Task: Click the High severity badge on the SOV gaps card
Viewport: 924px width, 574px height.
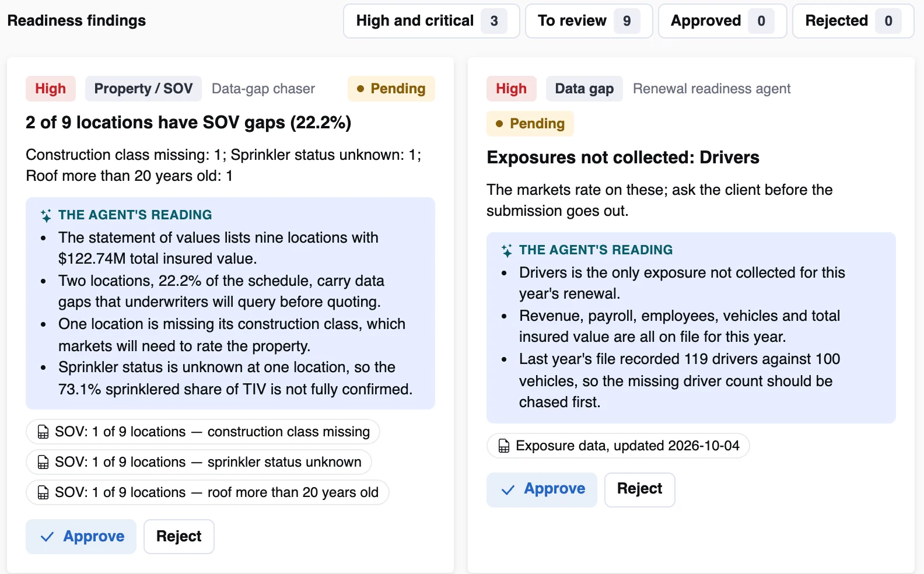Action: 51,89
